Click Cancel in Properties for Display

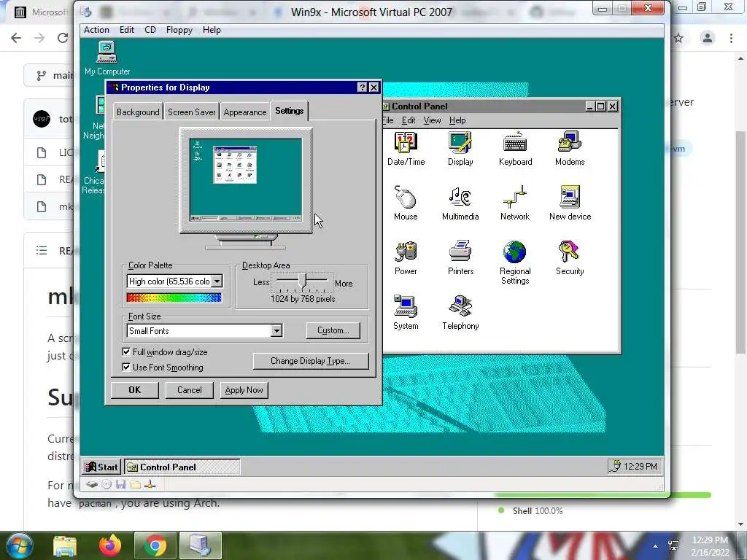(190, 390)
